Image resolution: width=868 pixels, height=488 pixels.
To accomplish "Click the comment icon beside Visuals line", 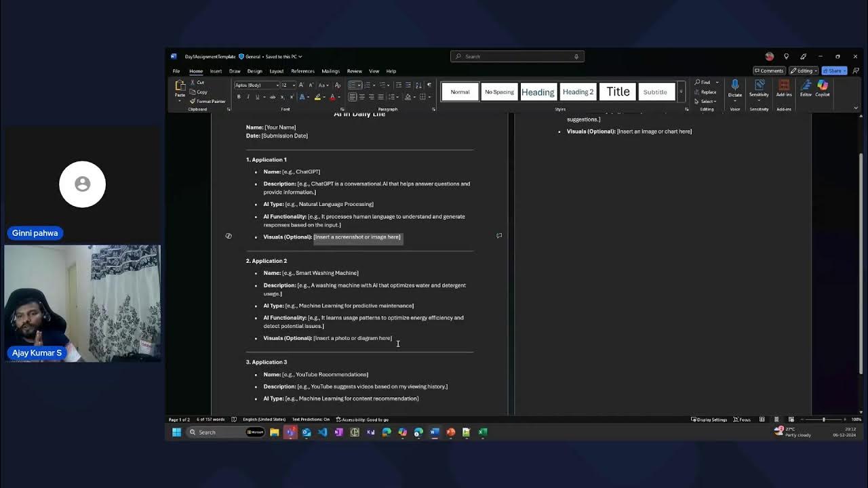I will 499,236.
